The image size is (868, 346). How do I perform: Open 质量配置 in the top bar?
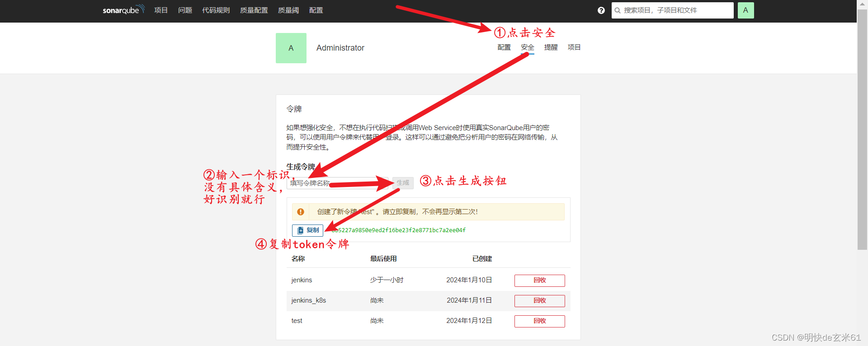point(254,10)
